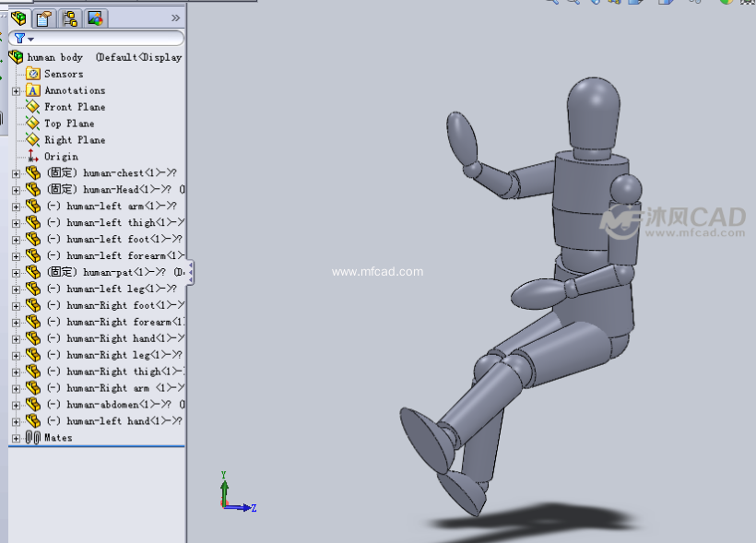
Task: Expand the human-Head component
Action: coord(16,190)
